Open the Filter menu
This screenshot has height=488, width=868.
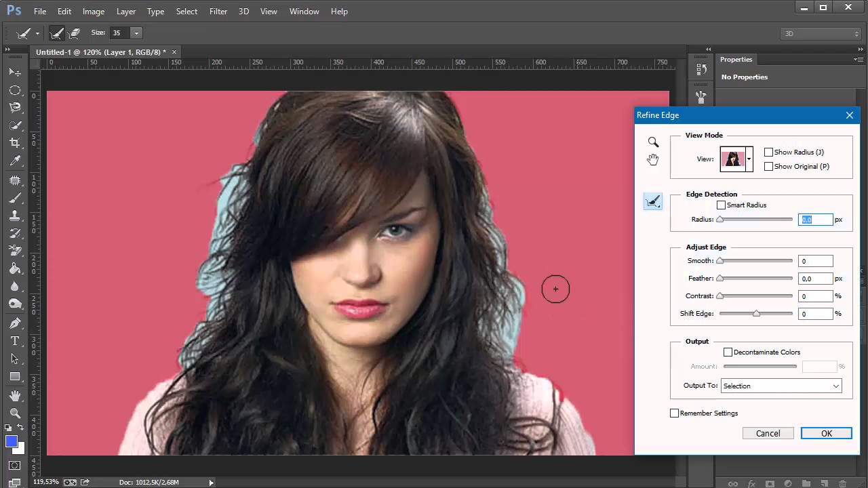(x=218, y=12)
